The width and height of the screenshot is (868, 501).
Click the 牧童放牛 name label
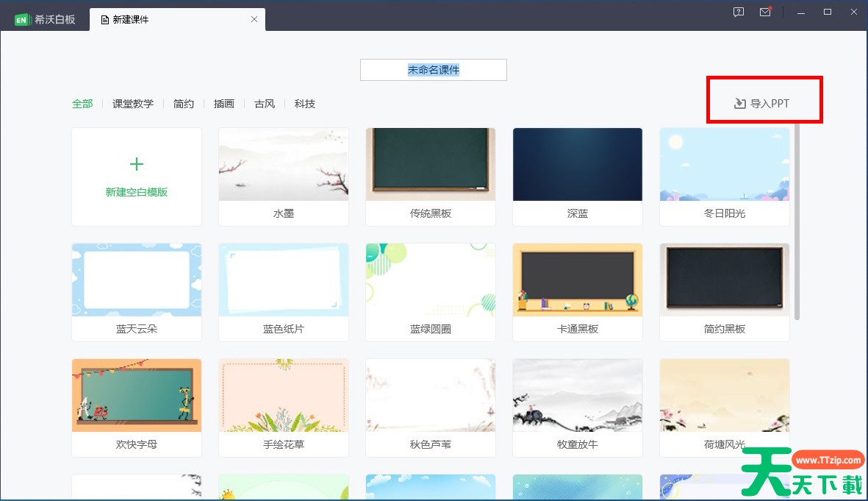[x=578, y=444]
